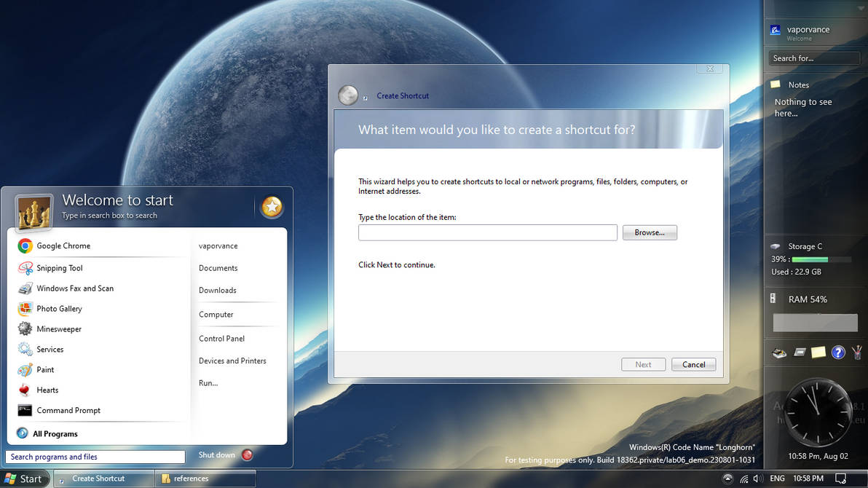Open Devices and Printers

click(232, 361)
